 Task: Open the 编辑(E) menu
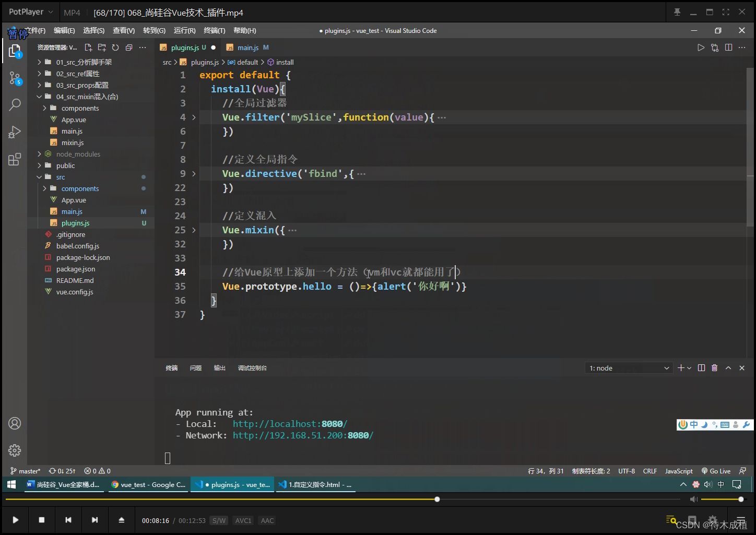tap(64, 31)
